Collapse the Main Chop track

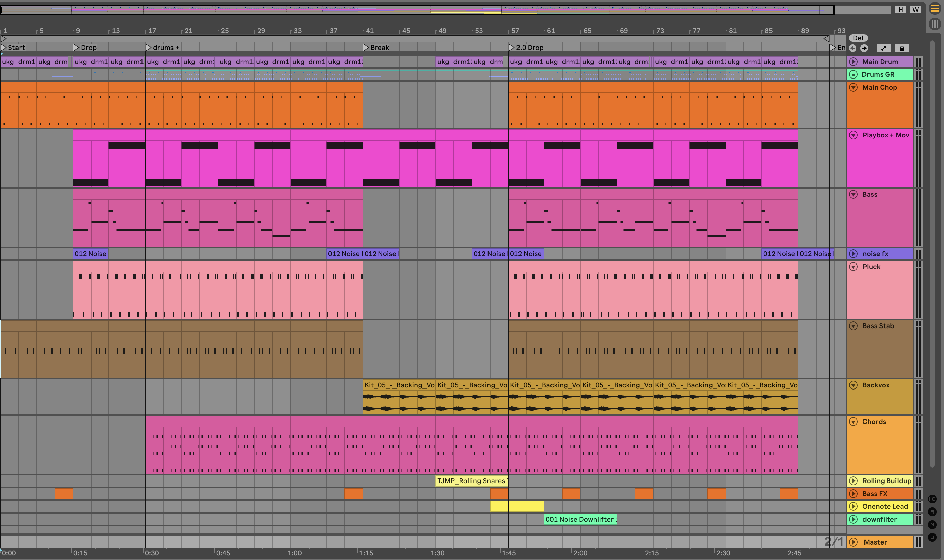click(x=853, y=87)
